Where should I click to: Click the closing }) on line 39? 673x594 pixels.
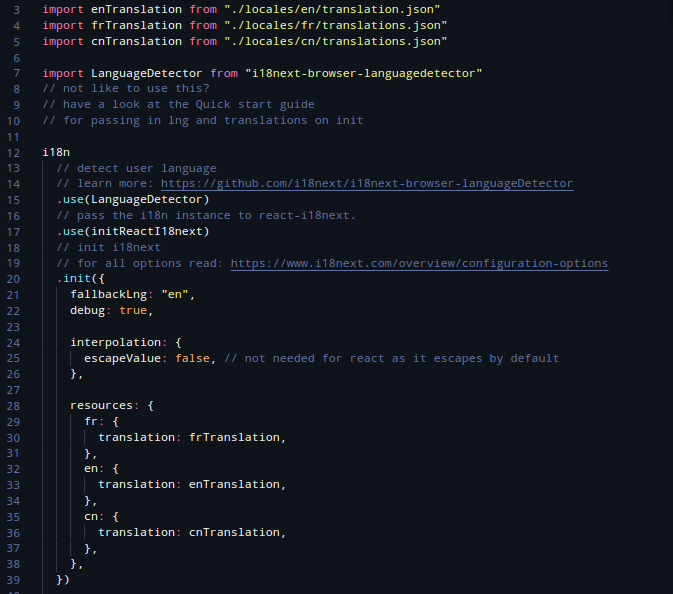pyautogui.click(x=63, y=580)
